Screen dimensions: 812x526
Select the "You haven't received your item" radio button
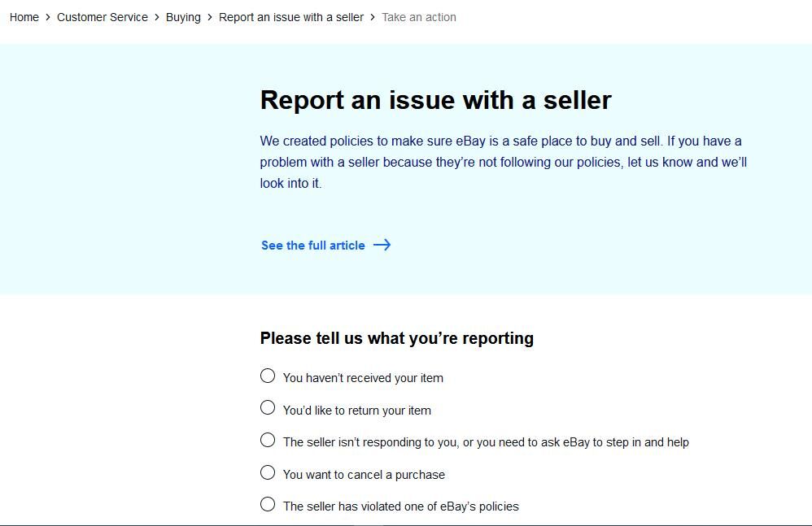(x=268, y=376)
